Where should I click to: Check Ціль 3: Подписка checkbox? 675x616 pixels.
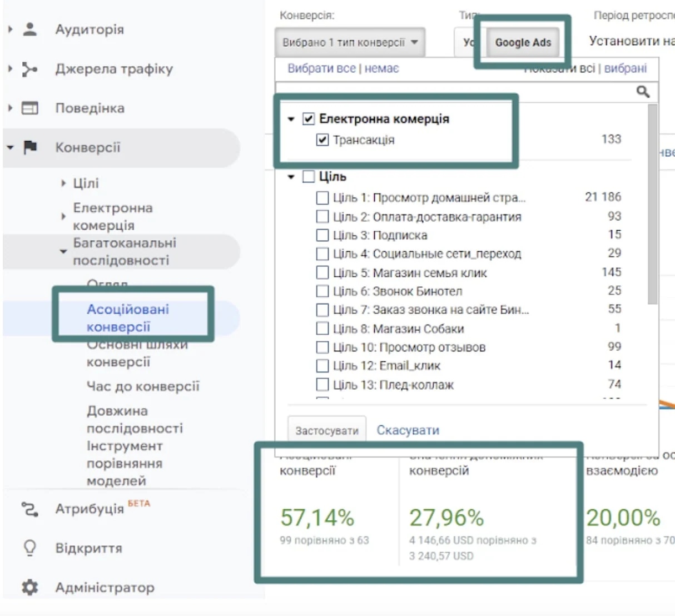[322, 235]
